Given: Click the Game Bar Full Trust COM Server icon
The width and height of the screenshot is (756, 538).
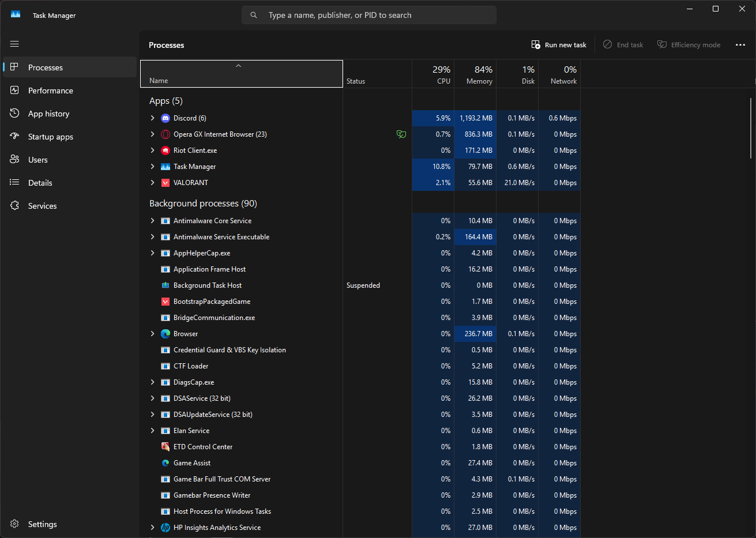Looking at the screenshot, I should point(166,479).
